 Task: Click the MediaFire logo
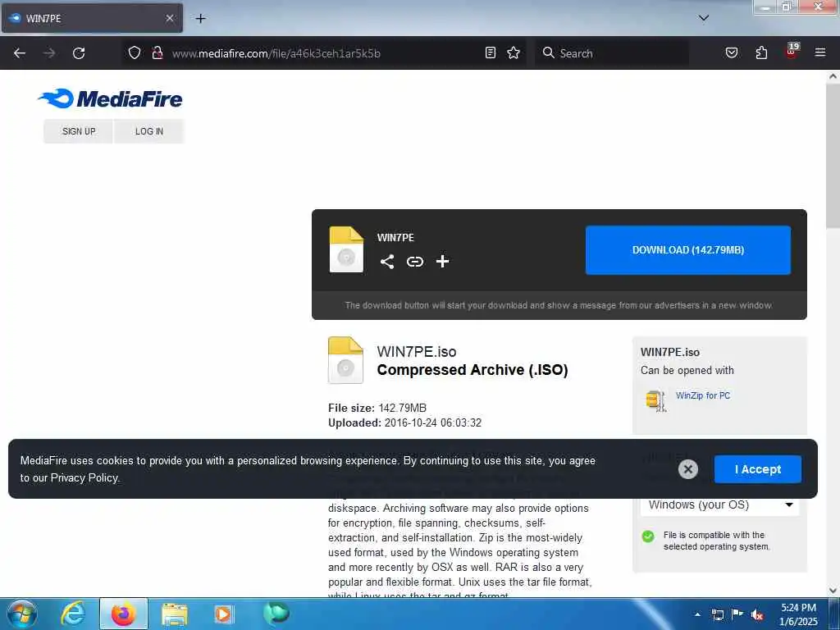111,98
